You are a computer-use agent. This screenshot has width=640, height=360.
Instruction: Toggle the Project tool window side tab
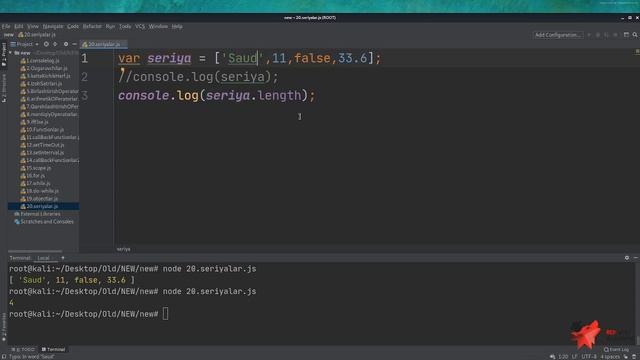click(x=4, y=54)
